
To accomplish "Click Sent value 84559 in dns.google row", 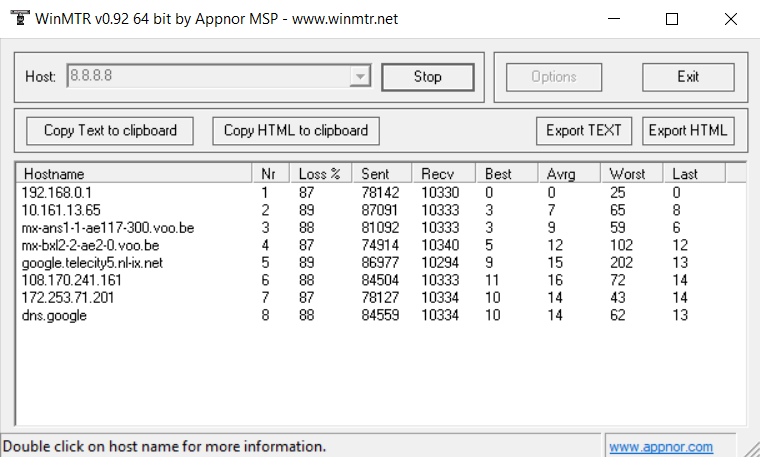I will [380, 315].
